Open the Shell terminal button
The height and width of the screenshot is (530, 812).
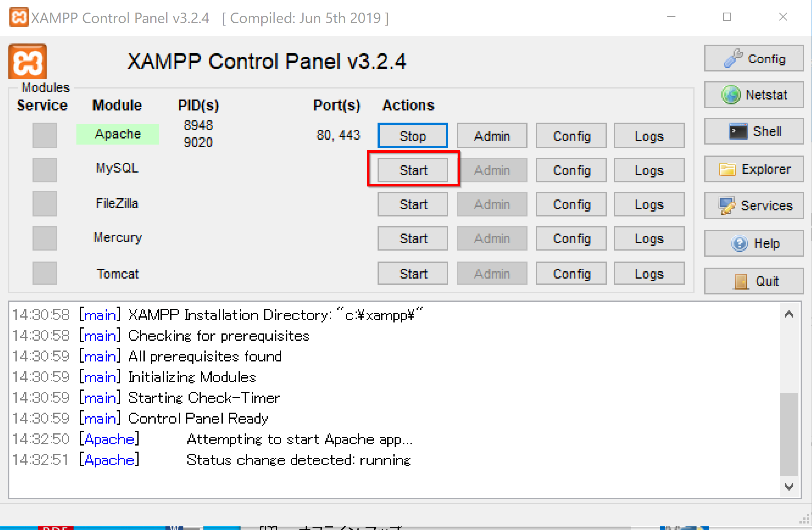click(754, 131)
